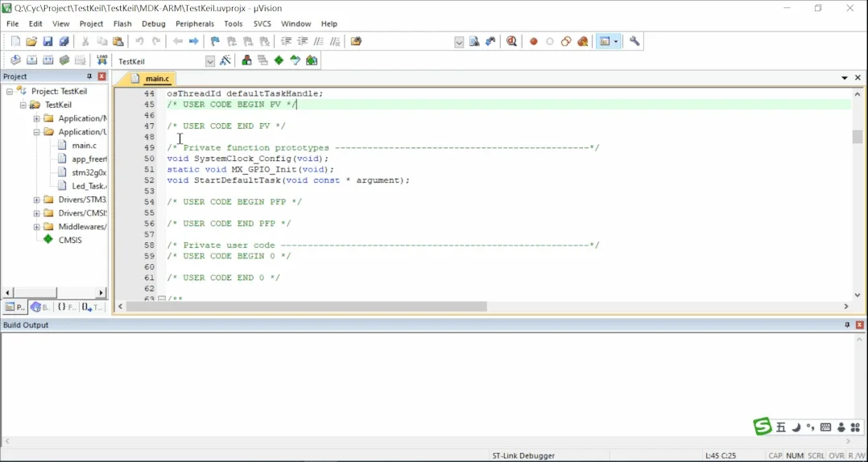Insert a breakpoint with red dot

[x=534, y=42]
